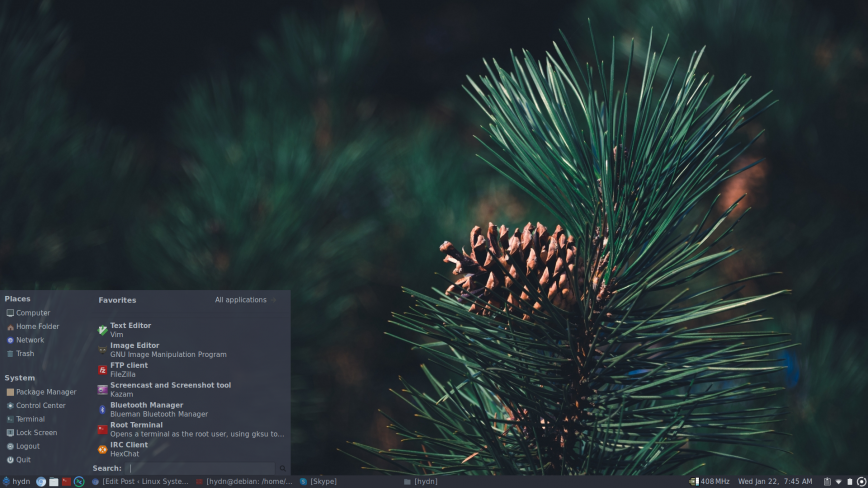Image resolution: width=868 pixels, height=488 pixels.
Task: Click Home Folder house icon
Action: click(10, 326)
